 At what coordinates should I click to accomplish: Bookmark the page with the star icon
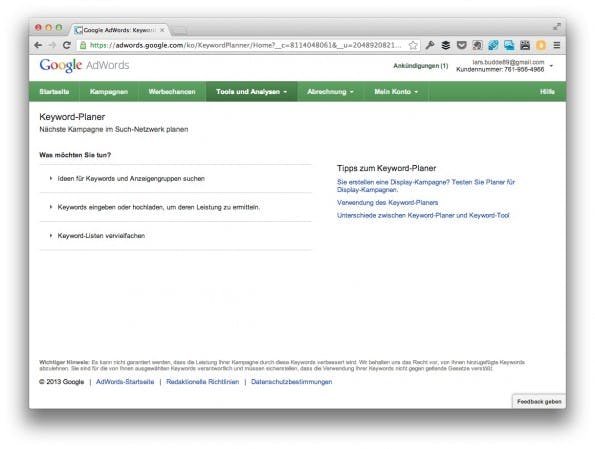point(413,45)
